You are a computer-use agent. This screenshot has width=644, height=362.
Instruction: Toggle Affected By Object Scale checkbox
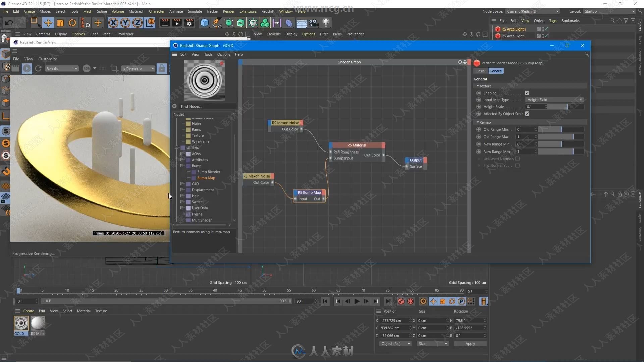[527, 114]
